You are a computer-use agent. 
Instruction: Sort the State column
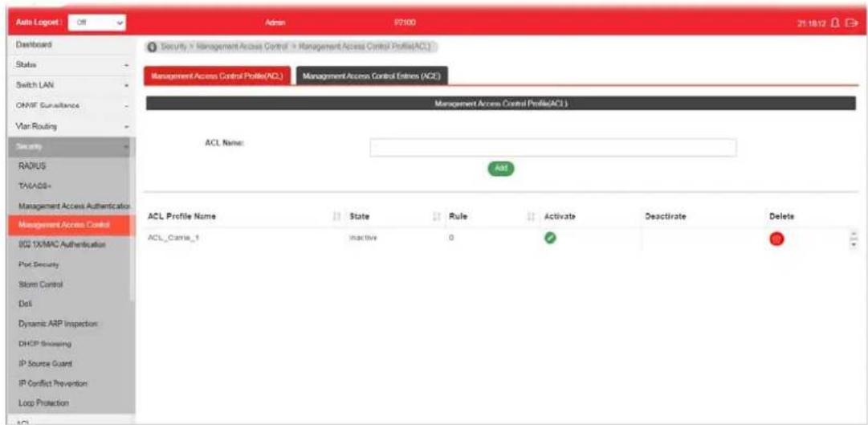(x=436, y=217)
